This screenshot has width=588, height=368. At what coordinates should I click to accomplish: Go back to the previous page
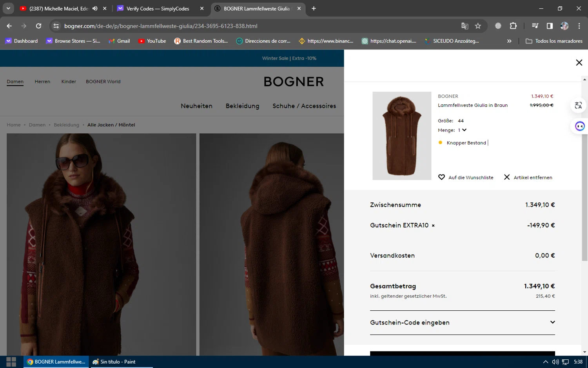click(9, 26)
